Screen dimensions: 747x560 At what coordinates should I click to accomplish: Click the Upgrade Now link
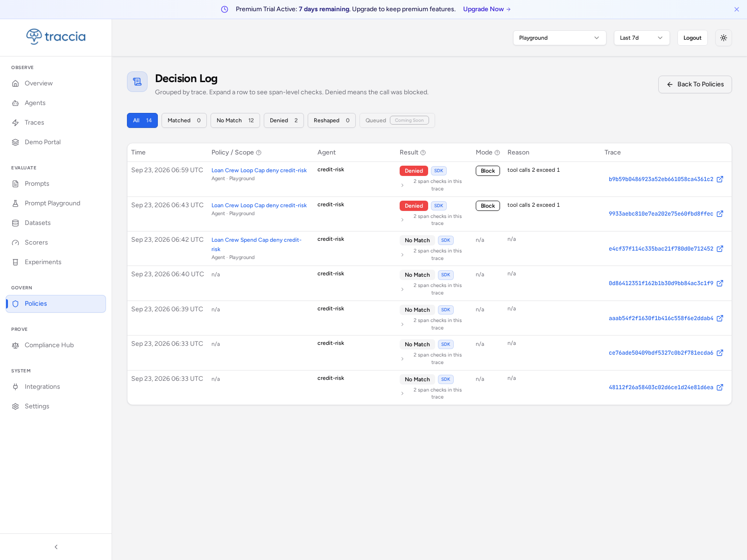487,9
